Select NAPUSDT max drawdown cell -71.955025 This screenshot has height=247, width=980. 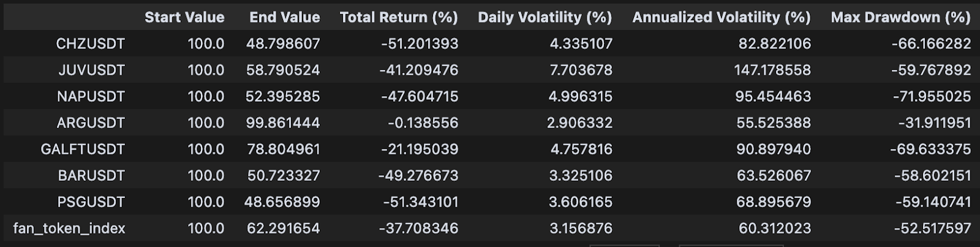tap(931, 96)
